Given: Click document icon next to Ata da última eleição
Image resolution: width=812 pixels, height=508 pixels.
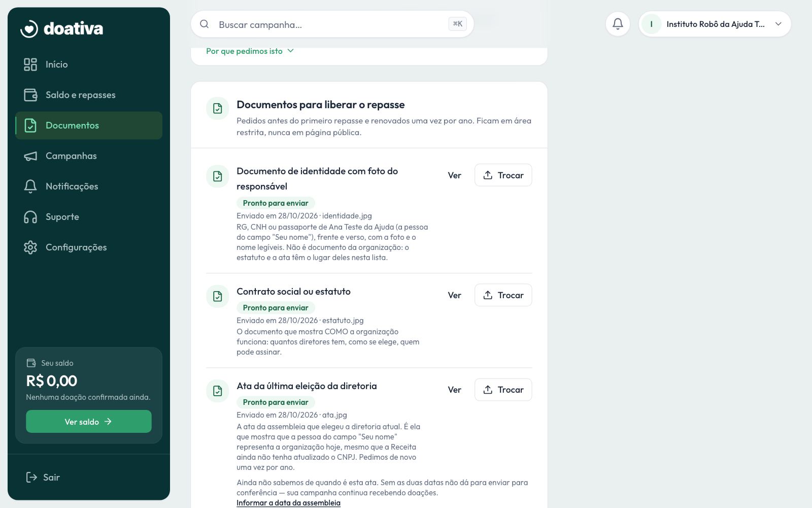Looking at the screenshot, I should (217, 390).
